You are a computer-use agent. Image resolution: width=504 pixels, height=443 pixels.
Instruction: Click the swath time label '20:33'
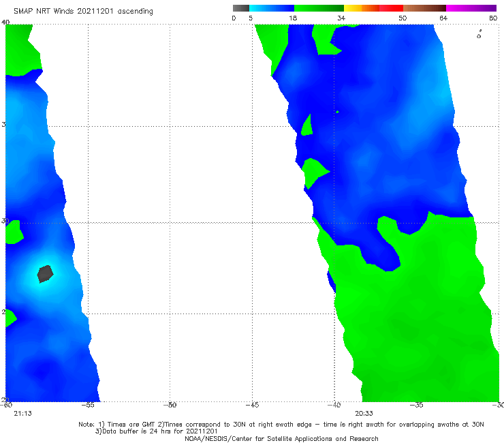(x=364, y=414)
